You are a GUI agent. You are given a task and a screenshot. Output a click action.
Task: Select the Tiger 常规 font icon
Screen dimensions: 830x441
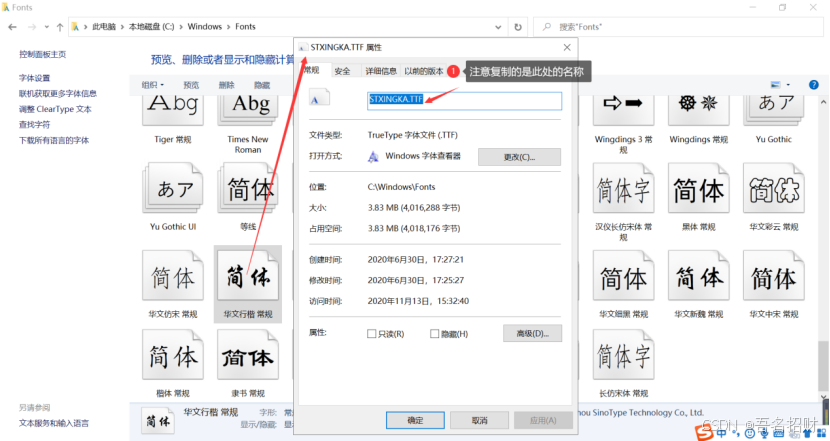click(173, 110)
